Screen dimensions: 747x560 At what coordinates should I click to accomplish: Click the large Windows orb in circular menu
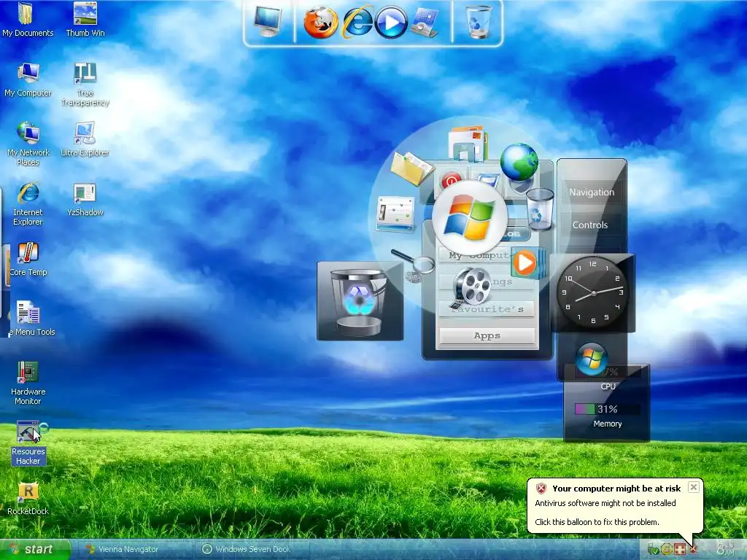471,219
